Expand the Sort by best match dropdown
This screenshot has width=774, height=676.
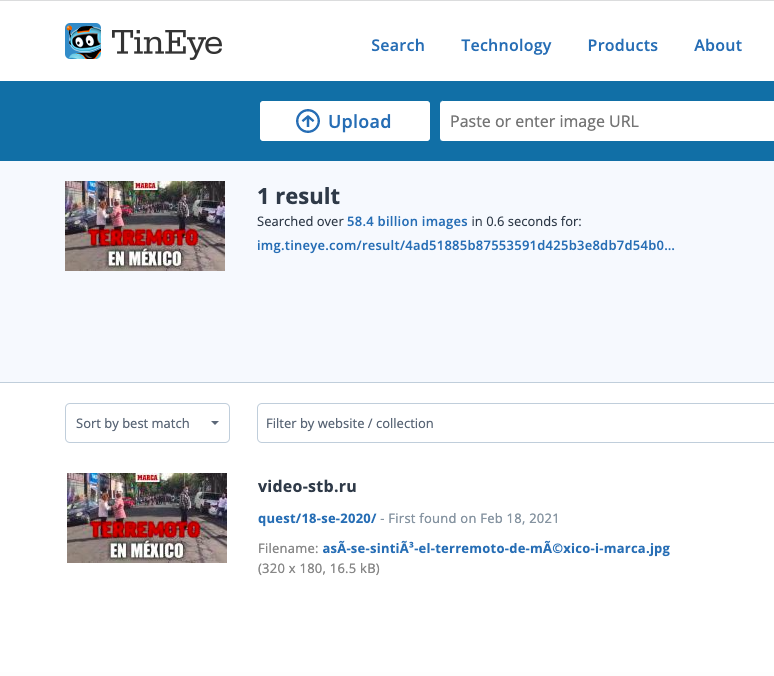tap(147, 423)
